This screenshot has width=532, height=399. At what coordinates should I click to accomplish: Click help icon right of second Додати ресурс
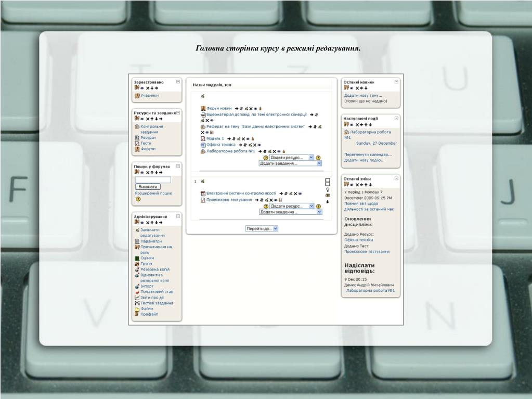click(x=319, y=207)
